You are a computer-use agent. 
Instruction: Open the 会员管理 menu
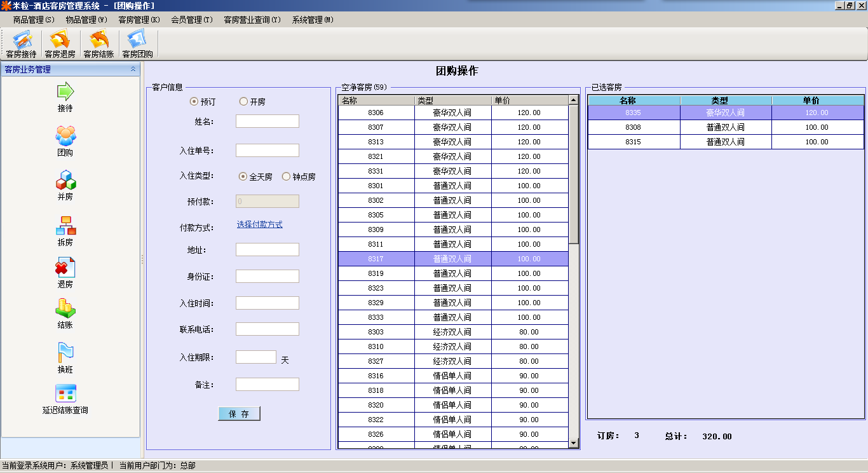click(x=191, y=20)
